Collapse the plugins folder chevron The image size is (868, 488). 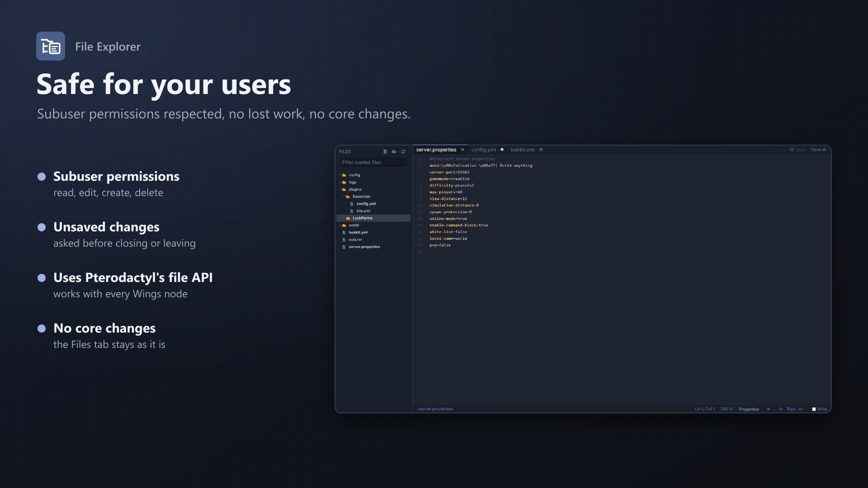coord(340,190)
